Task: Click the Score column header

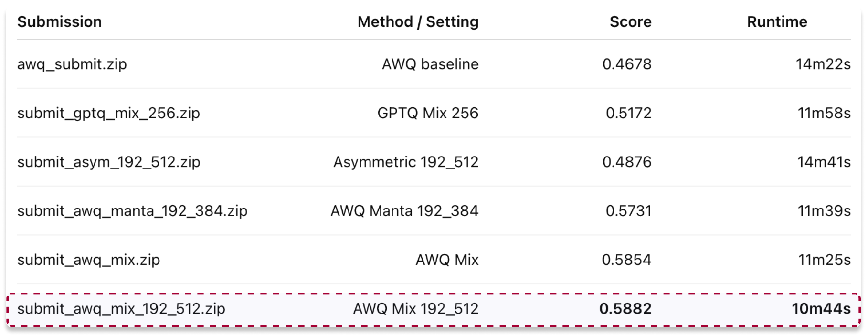Action: (x=630, y=22)
